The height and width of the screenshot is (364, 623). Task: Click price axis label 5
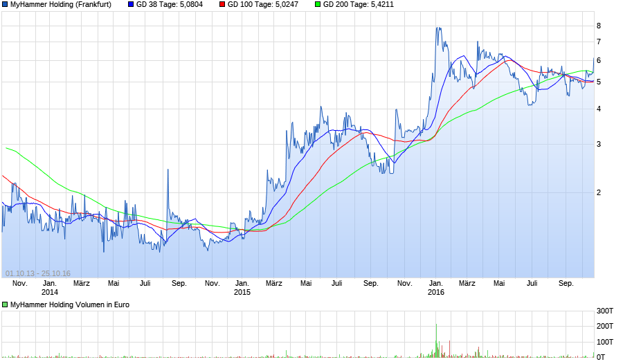pos(599,82)
